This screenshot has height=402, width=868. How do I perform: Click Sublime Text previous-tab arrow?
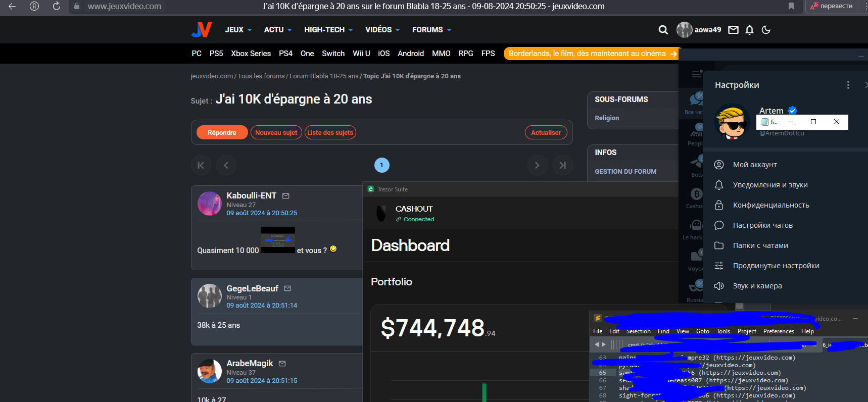click(x=597, y=344)
